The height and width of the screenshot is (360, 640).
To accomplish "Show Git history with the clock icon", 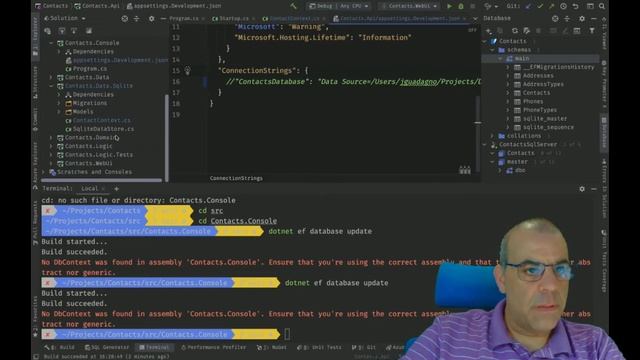I will click(563, 6).
